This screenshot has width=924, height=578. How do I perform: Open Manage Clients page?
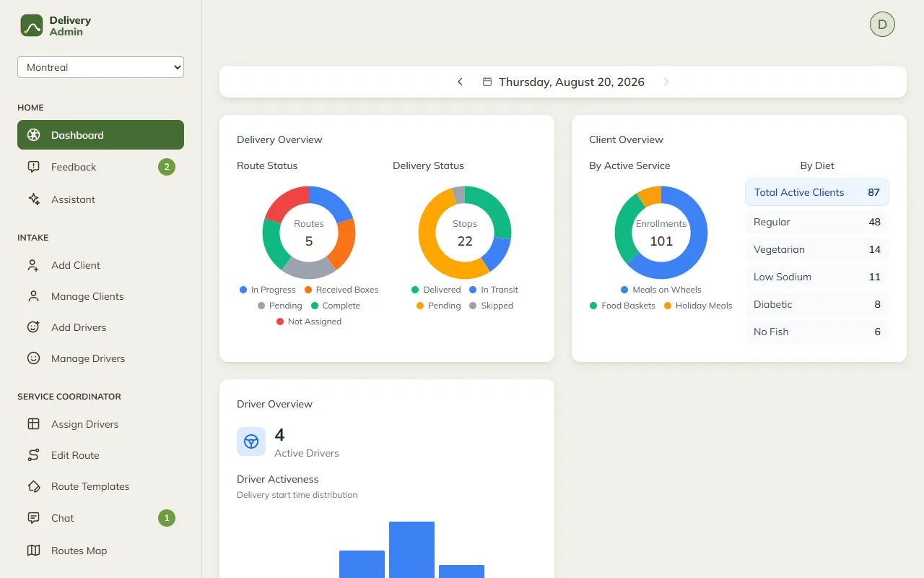(x=100, y=296)
